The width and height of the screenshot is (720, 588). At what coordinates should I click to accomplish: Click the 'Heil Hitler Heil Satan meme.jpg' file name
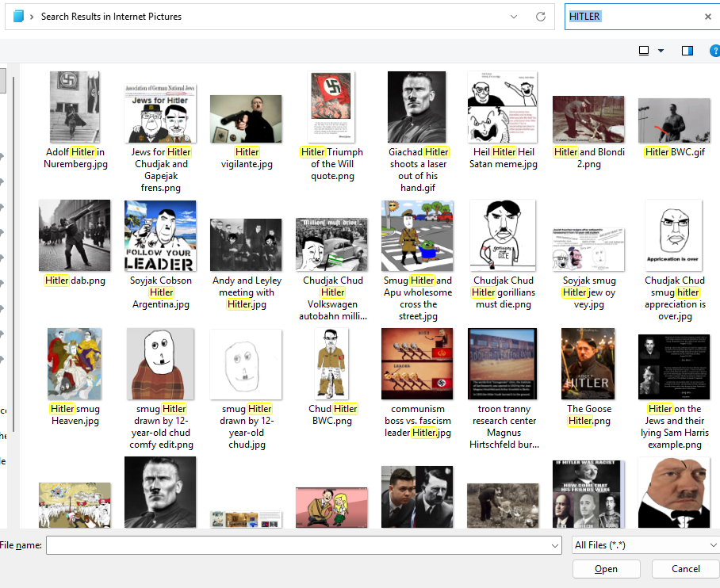(x=504, y=158)
